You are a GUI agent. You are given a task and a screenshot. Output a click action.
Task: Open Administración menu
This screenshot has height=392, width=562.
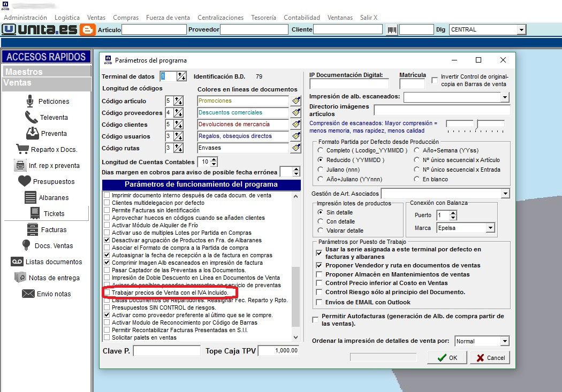click(25, 18)
